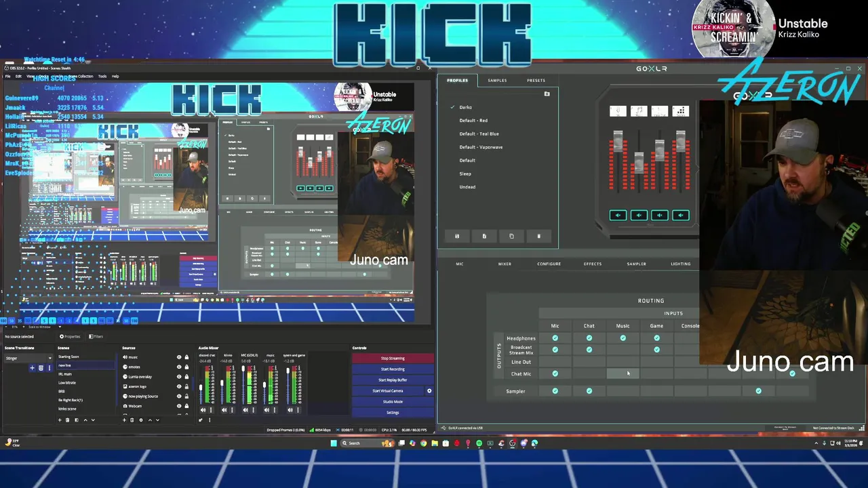Move selected scene up with chevron
This screenshot has height=488, width=868.
click(x=85, y=420)
